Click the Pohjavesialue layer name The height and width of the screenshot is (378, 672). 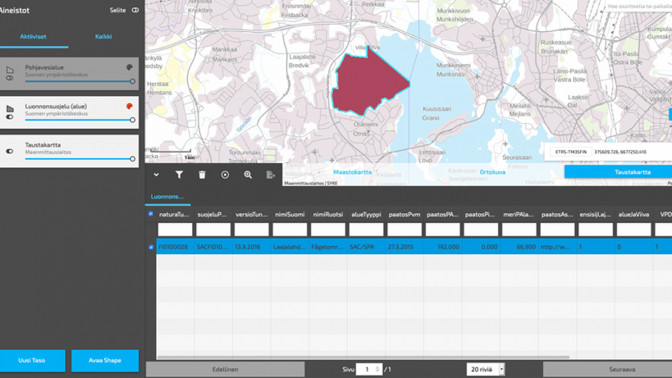click(x=44, y=67)
